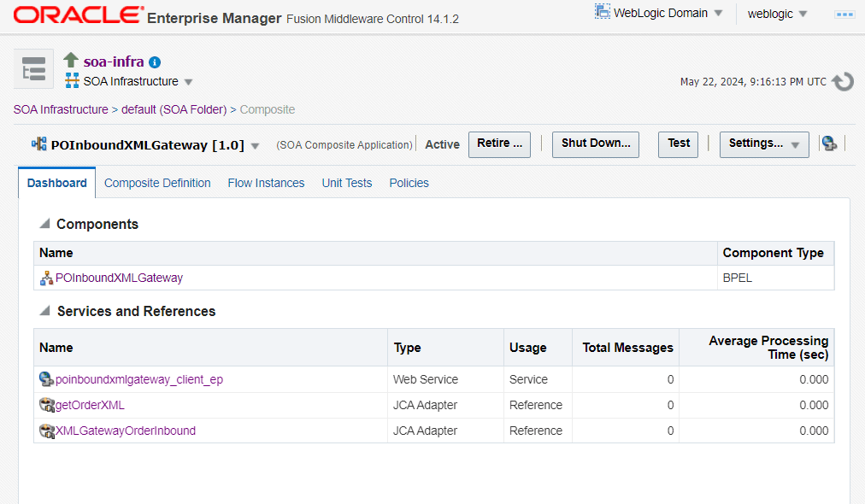This screenshot has width=865, height=504.
Task: Click the POInboundXMLGateway BPEL component icon
Action: (46, 278)
